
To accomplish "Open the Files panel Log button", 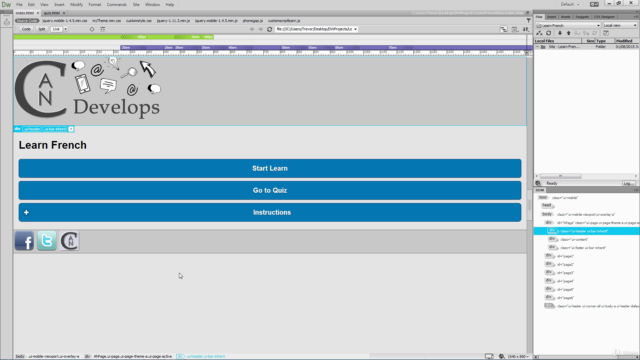I will click(628, 184).
